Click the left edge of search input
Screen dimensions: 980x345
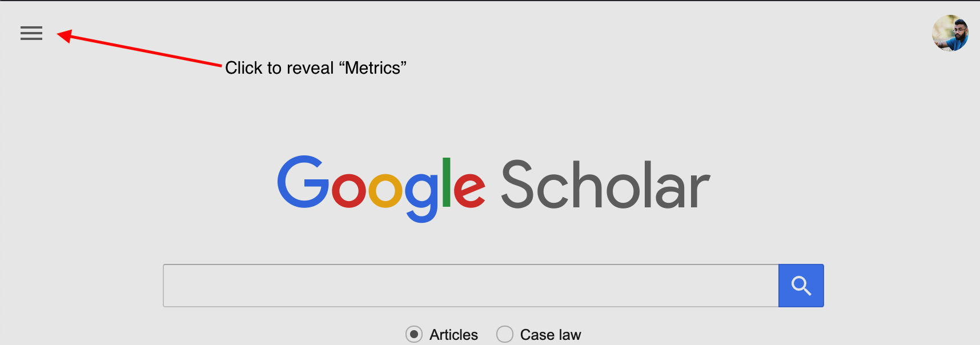click(171, 286)
